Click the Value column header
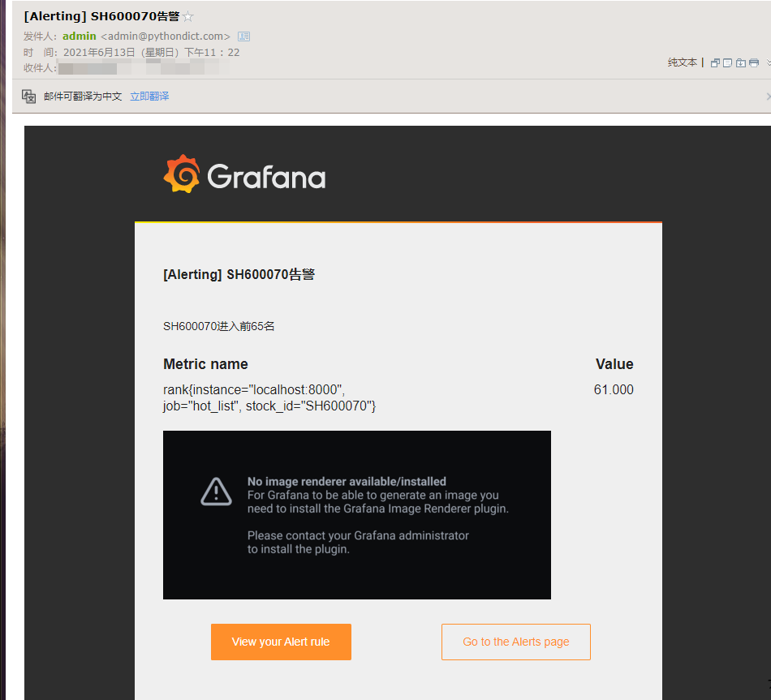The image size is (771, 700). click(614, 364)
